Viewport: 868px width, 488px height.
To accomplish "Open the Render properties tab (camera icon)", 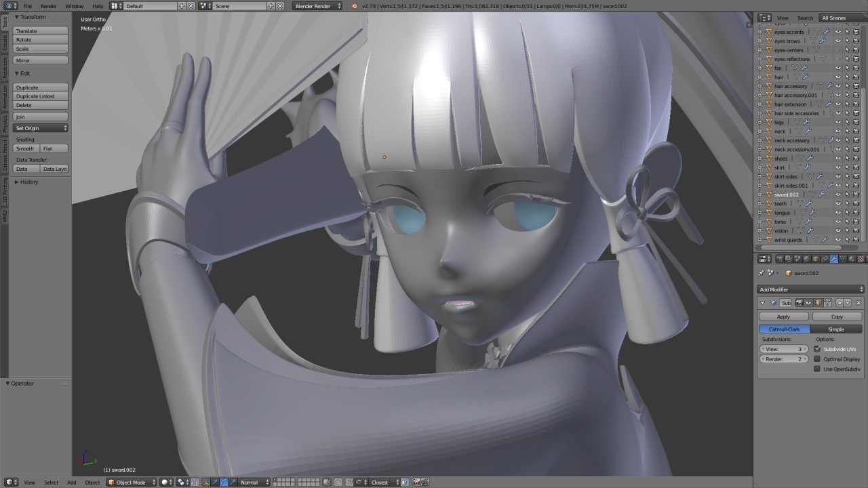I will pos(780,259).
